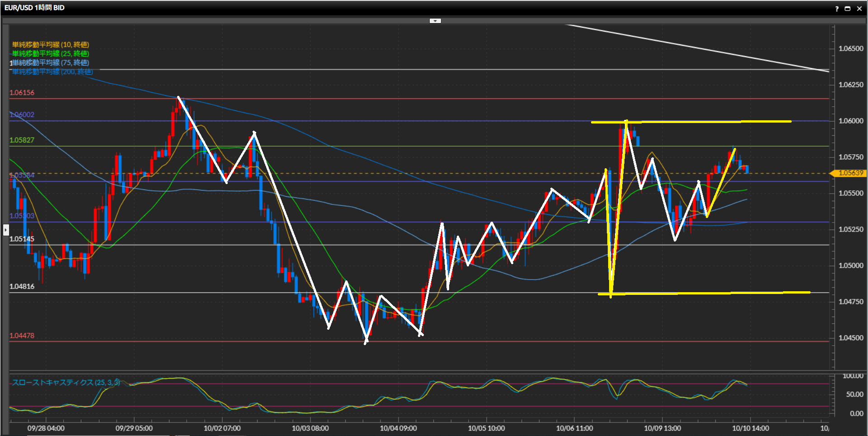Click the 10/05 10:00 time axis label
868x436 pixels.
pos(486,428)
